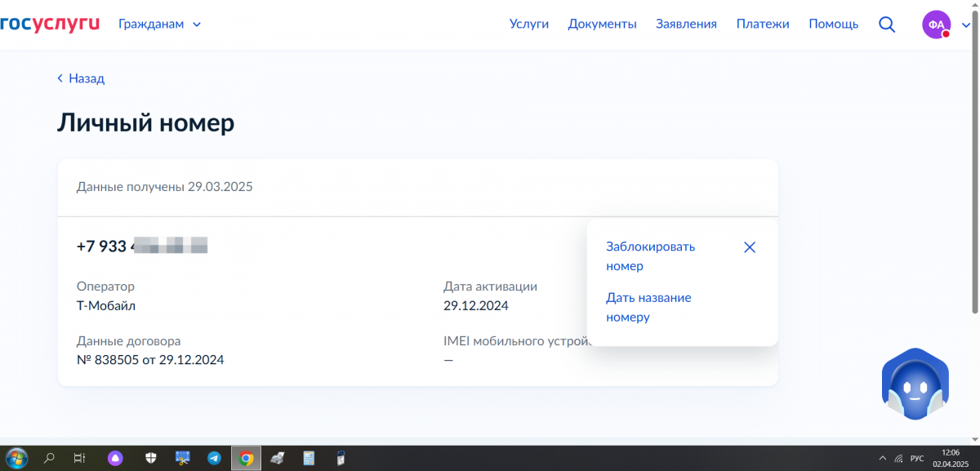Screen dimensions: 980x471
Task: Click the ФА profile avatar
Action: pyautogui.click(x=936, y=24)
